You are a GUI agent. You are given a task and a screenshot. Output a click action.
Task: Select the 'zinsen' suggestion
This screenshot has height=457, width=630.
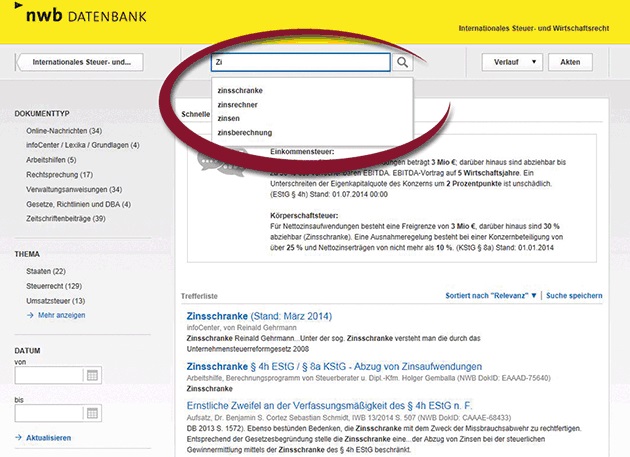click(228, 118)
